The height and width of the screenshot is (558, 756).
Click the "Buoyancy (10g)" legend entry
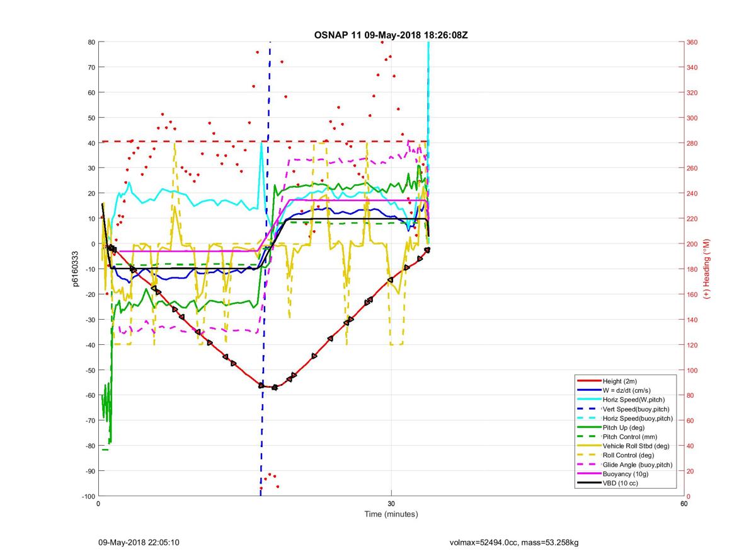tap(626, 474)
